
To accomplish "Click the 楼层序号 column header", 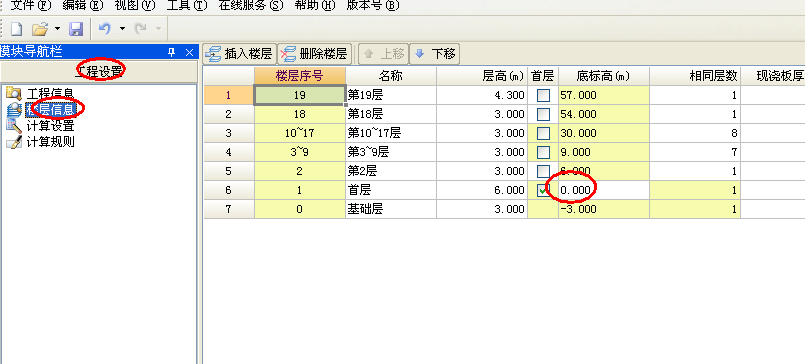I will pyautogui.click(x=300, y=76).
